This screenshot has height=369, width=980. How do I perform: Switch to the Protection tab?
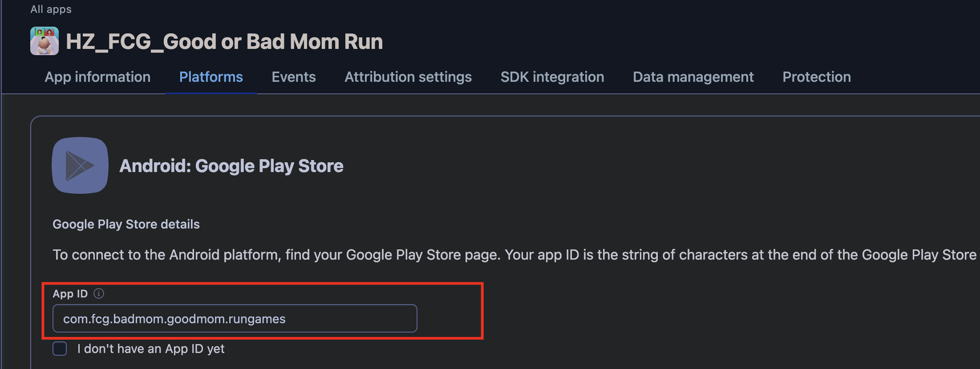(x=817, y=77)
